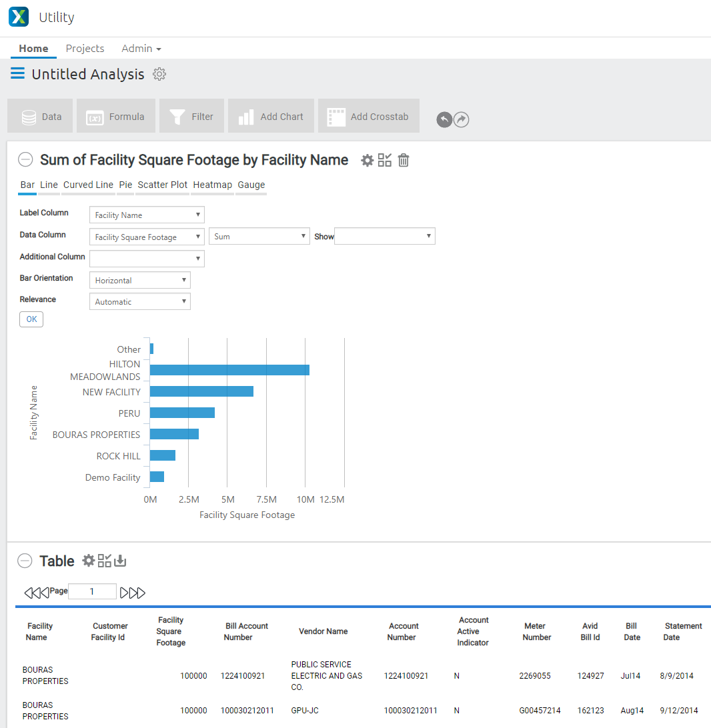Click the Add Crosstab button
Screen dimensions: 711x728
[369, 116]
